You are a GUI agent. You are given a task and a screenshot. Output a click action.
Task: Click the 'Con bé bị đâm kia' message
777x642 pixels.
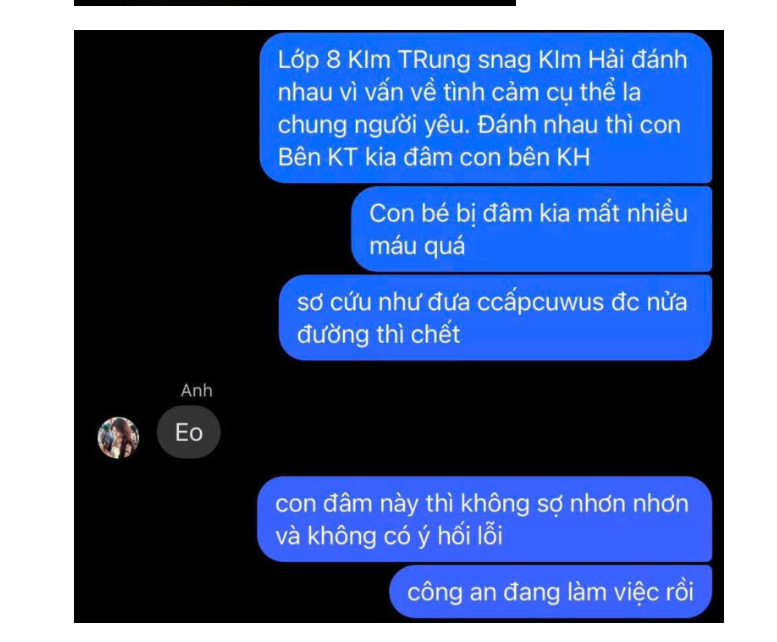click(532, 229)
